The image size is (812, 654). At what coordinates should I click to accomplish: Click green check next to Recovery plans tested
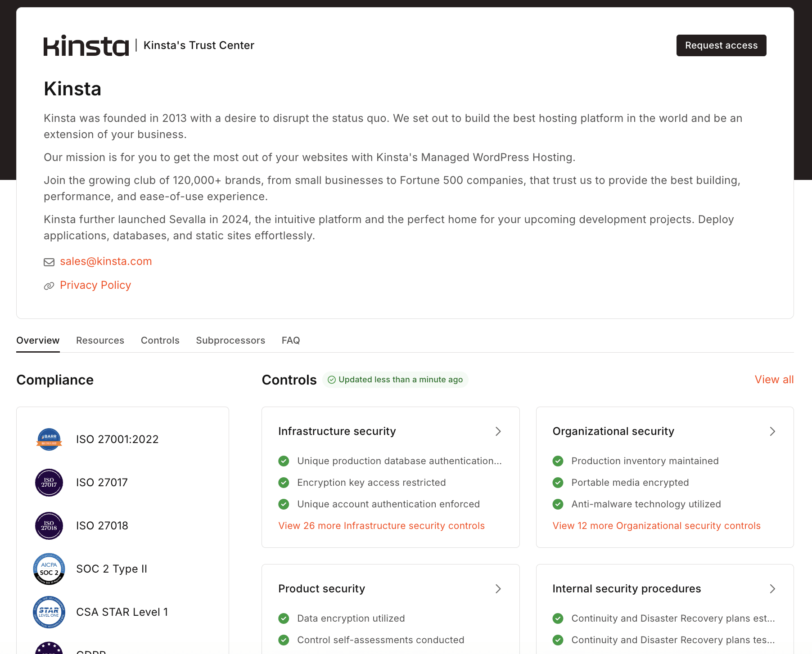(558, 640)
